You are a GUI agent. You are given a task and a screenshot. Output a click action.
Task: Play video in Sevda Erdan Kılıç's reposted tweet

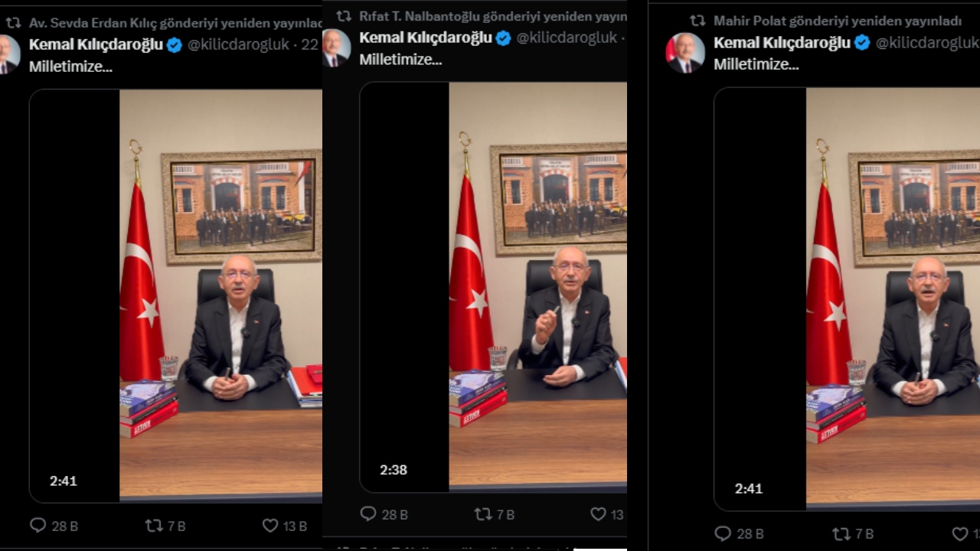(x=175, y=295)
